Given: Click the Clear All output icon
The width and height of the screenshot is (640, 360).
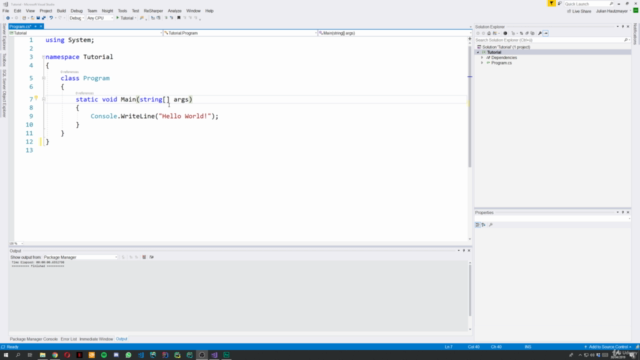Looking at the screenshot, I should (144, 257).
